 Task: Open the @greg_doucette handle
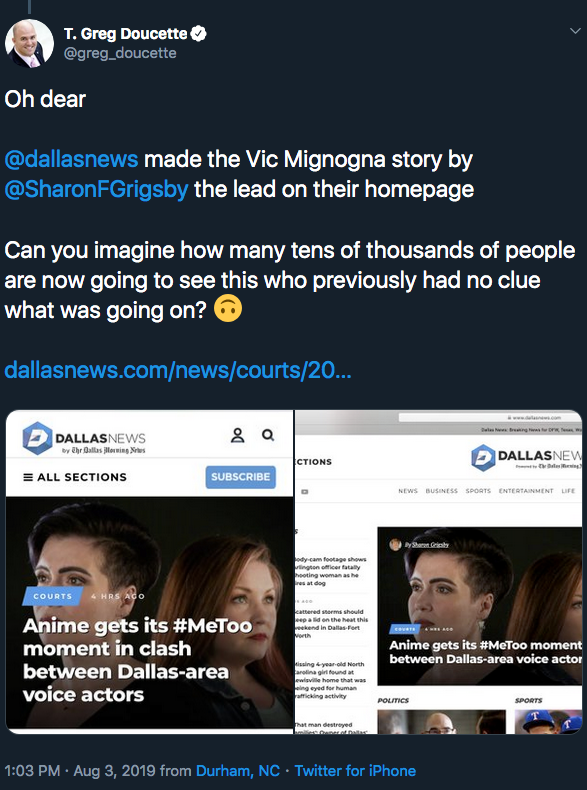[120, 53]
